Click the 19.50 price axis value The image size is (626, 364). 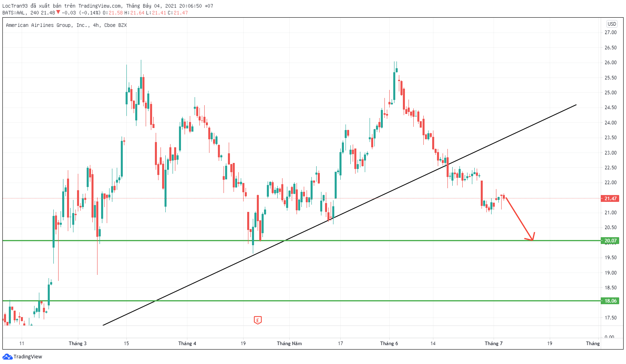tap(610, 258)
